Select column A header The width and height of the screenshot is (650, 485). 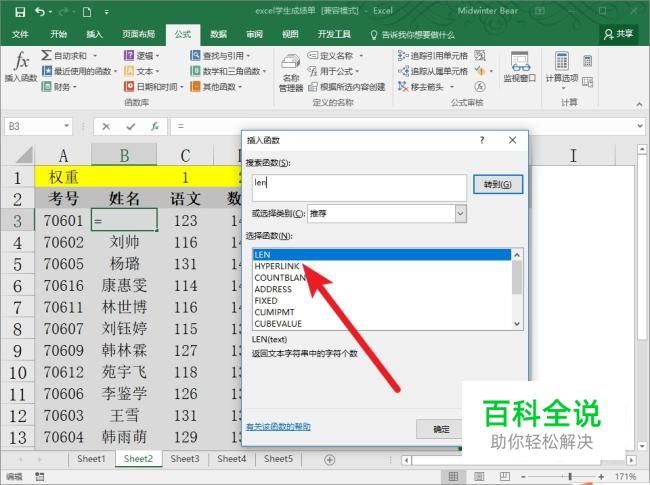pyautogui.click(x=63, y=156)
